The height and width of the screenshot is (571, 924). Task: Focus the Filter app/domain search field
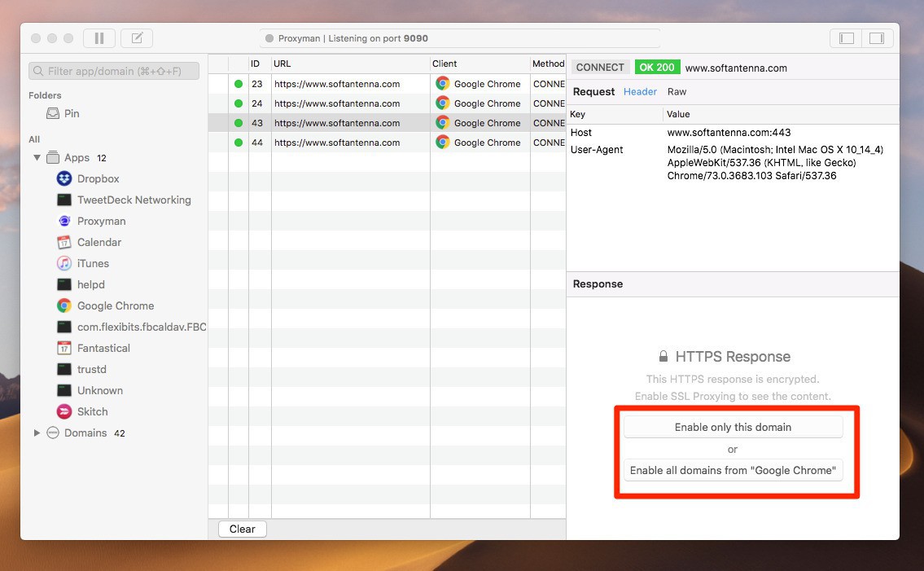click(x=114, y=71)
